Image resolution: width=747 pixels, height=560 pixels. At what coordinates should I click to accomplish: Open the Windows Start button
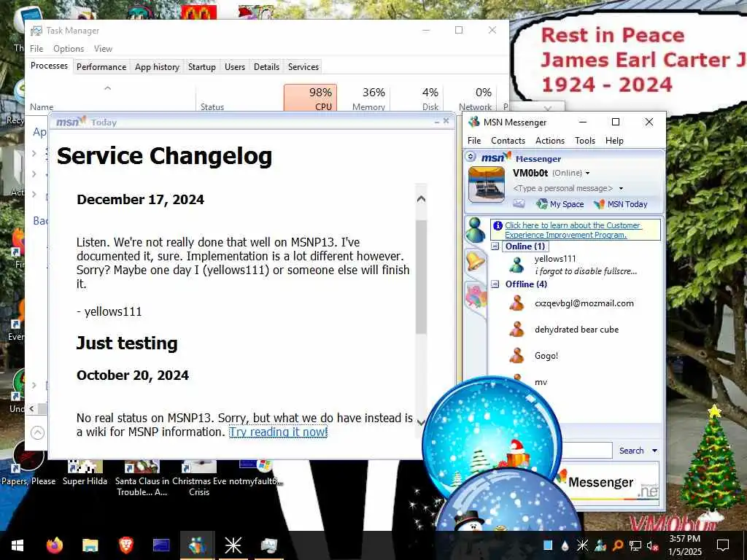(x=18, y=545)
